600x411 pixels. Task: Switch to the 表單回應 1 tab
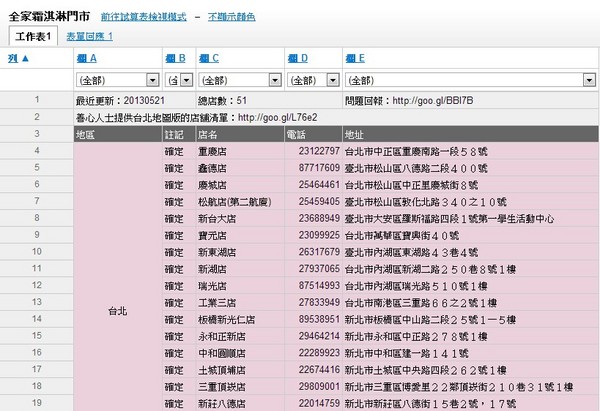pos(90,36)
